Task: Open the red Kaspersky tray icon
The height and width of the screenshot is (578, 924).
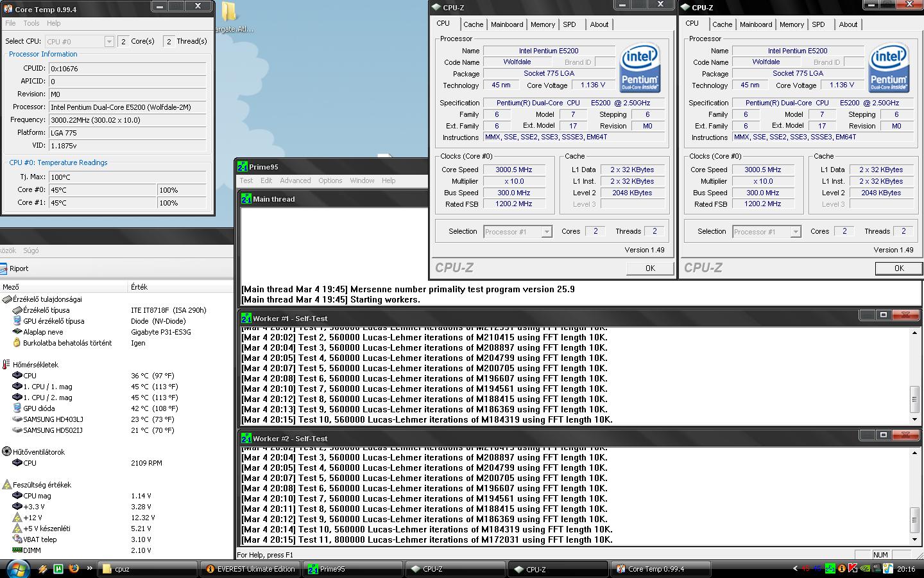Action: pos(853,568)
